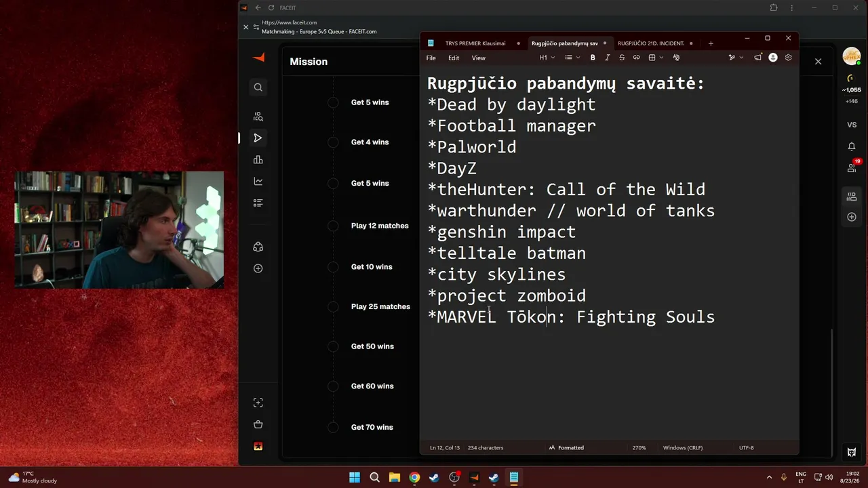Image resolution: width=868 pixels, height=488 pixels.
Task: Open FACEIT notifications bell
Action: click(852, 146)
